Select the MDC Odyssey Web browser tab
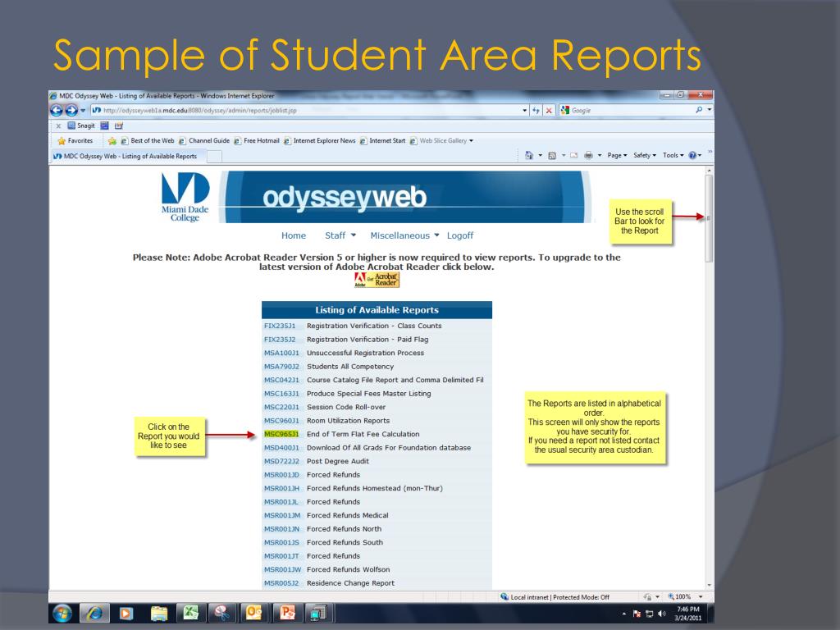The width and height of the screenshot is (840, 630). click(x=129, y=157)
